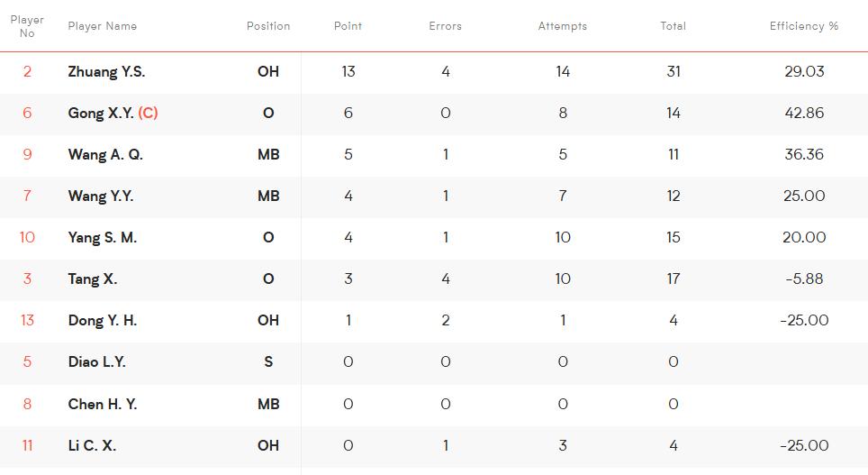Open player Zhuang Y.S. profile
The height and width of the screenshot is (475, 868).
[x=106, y=71]
